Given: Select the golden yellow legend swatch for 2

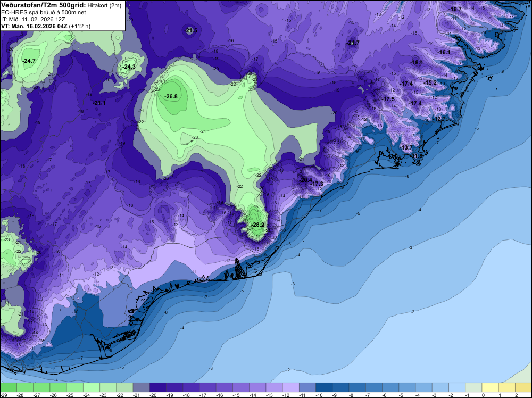Looking at the screenshot, I should 523,387.
